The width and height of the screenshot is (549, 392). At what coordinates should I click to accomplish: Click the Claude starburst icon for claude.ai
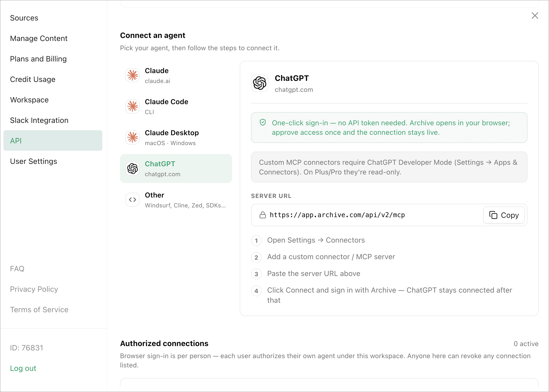tap(132, 75)
